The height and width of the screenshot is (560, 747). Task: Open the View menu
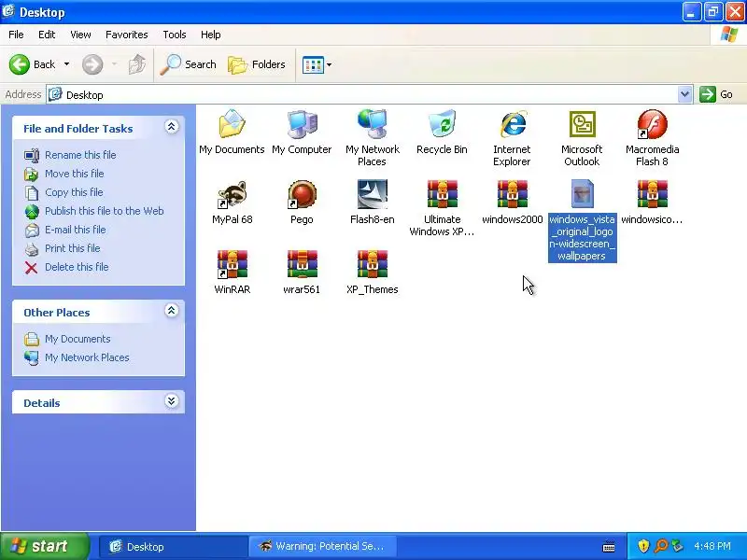(80, 35)
